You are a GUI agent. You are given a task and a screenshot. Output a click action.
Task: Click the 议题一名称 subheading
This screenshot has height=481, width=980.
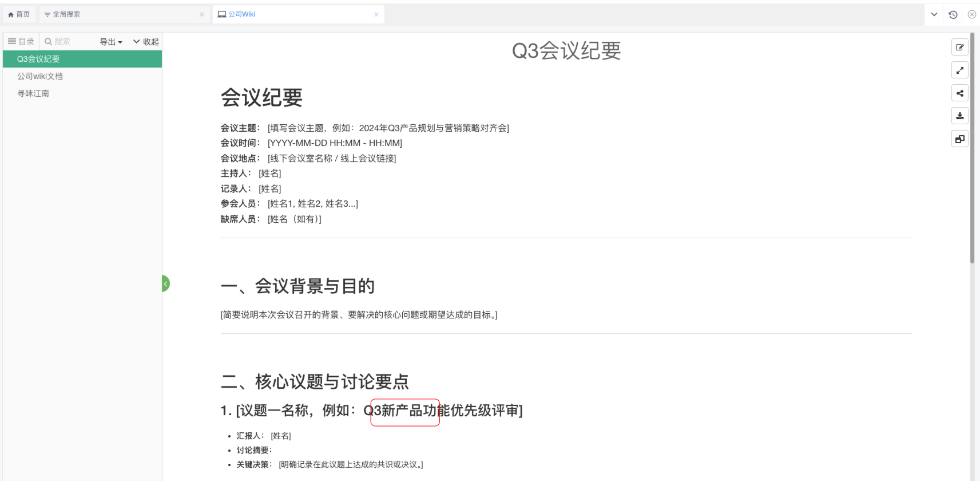[x=372, y=411]
